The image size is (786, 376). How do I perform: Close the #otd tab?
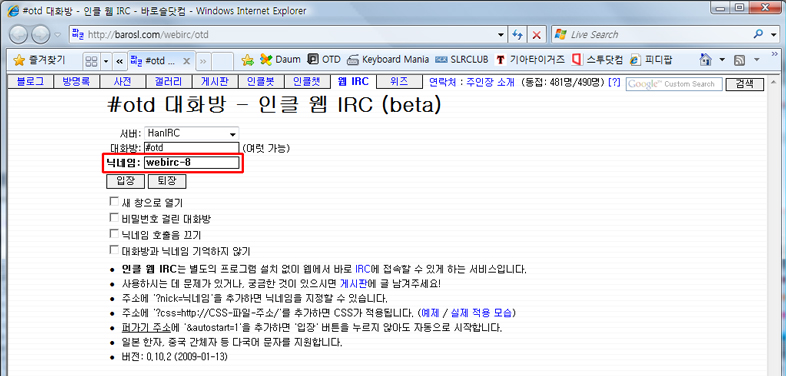pos(186,61)
